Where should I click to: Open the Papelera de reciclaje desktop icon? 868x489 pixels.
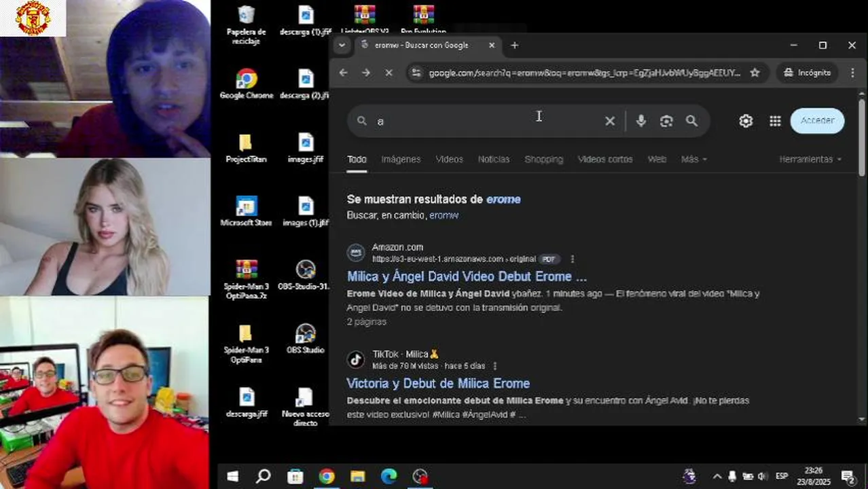(x=246, y=24)
